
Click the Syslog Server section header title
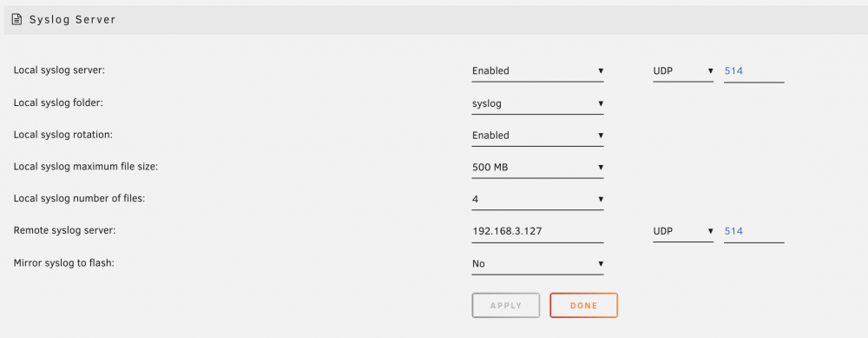click(x=73, y=20)
